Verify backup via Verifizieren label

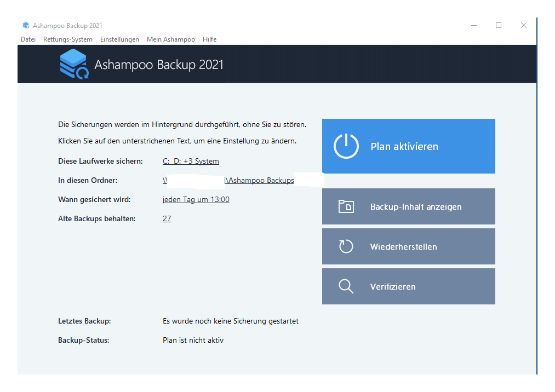pyautogui.click(x=393, y=286)
